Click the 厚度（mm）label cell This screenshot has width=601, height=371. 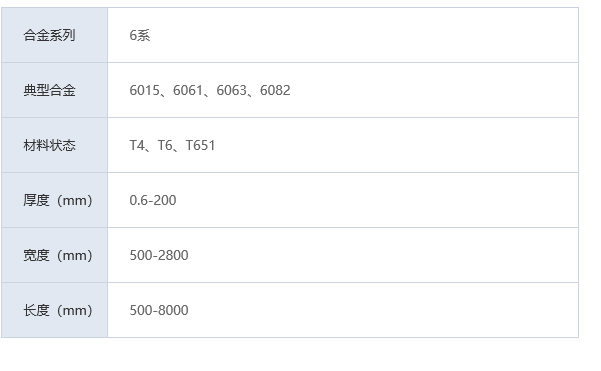(54, 200)
